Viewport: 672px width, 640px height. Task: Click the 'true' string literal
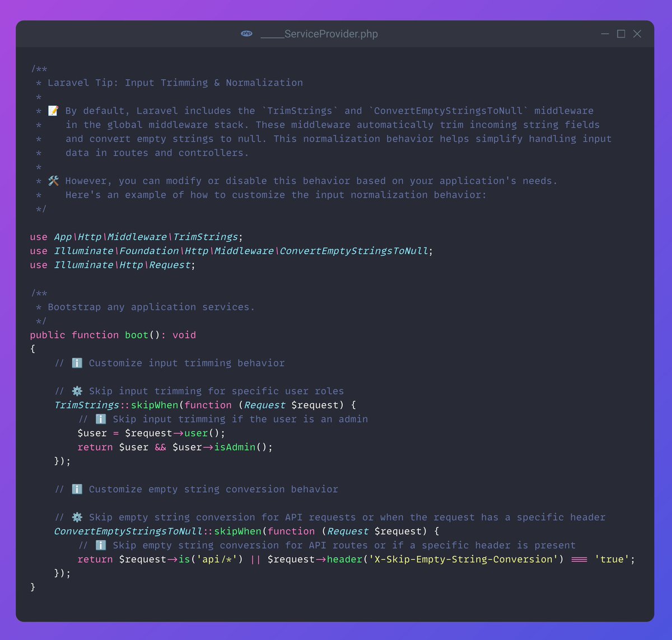[612, 559]
